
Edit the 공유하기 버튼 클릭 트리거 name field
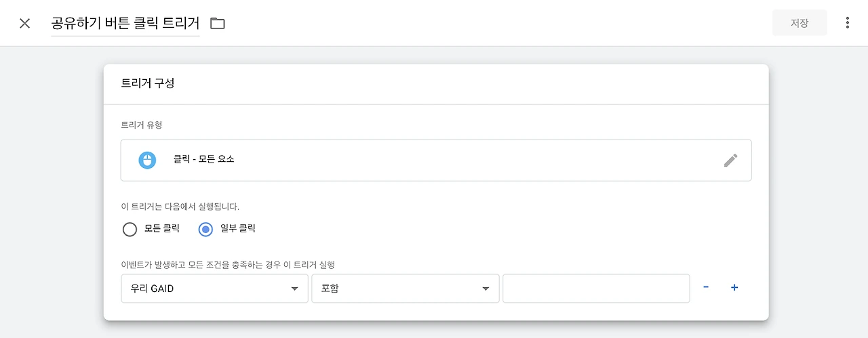pyautogui.click(x=125, y=23)
